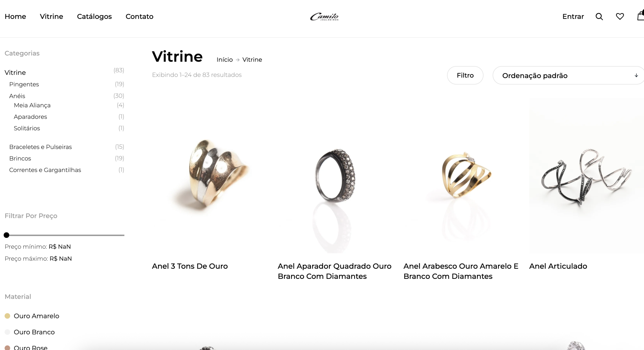Open the Catálogos menu item
The width and height of the screenshot is (644, 350).
(94, 17)
